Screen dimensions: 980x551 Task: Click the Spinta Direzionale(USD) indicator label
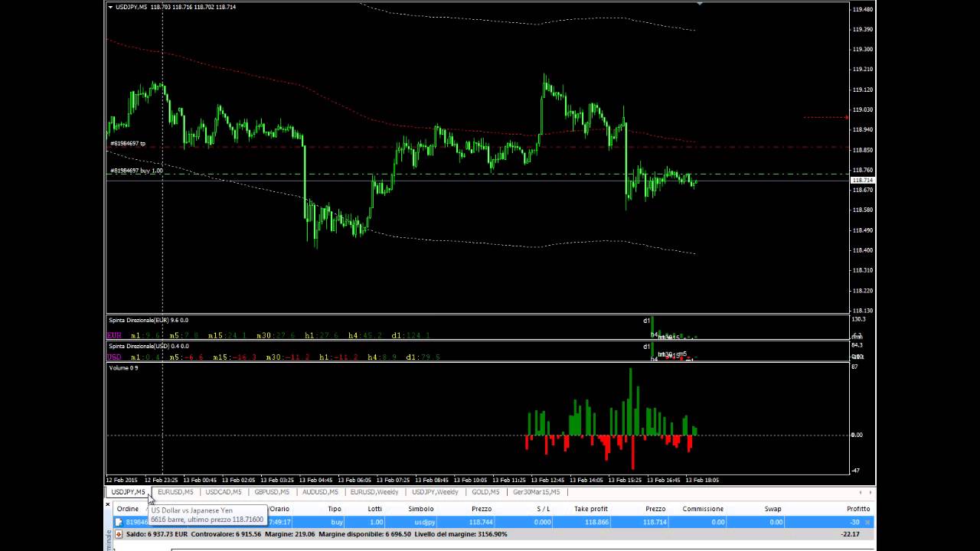149,346
